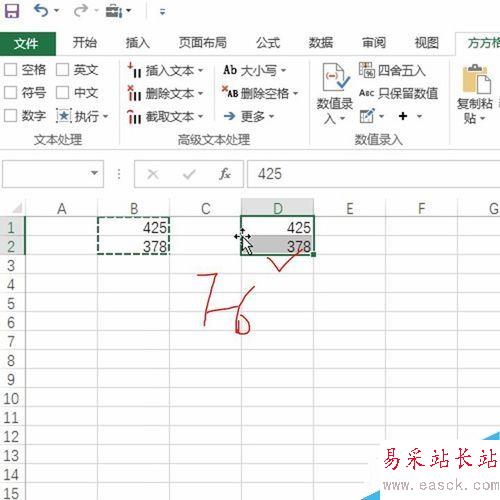Select cell B1 containing 425

(x=134, y=227)
